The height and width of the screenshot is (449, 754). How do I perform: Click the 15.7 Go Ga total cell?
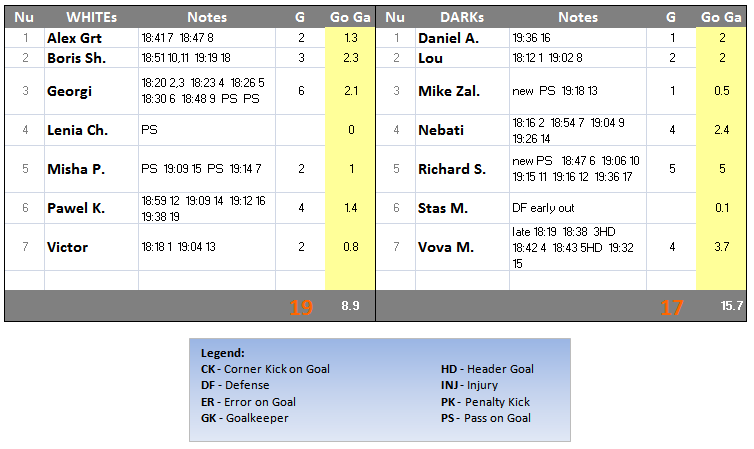pos(732,307)
